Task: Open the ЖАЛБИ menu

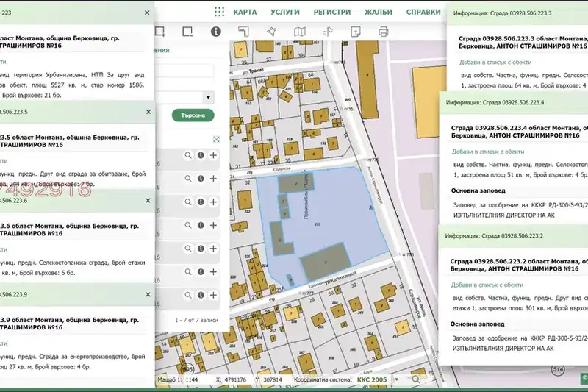Action: click(x=379, y=12)
